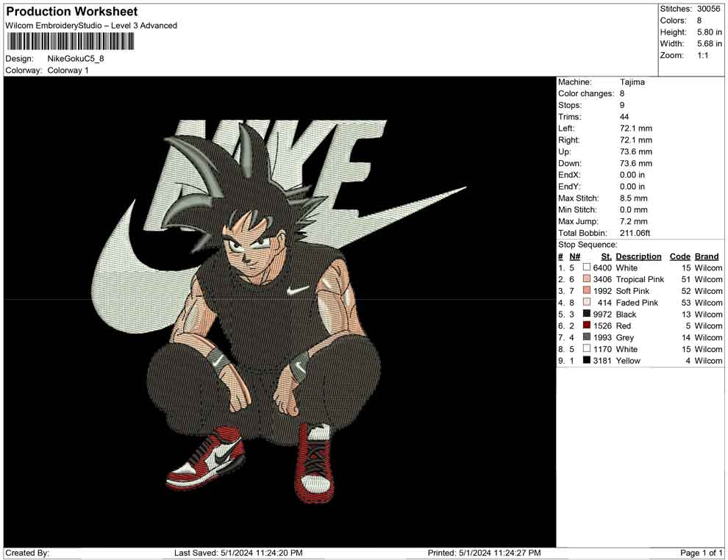728x560 pixels.
Task: Click the 'Last Saved: 5/1/2024 11:24:20 PM' text
Action: (x=238, y=553)
